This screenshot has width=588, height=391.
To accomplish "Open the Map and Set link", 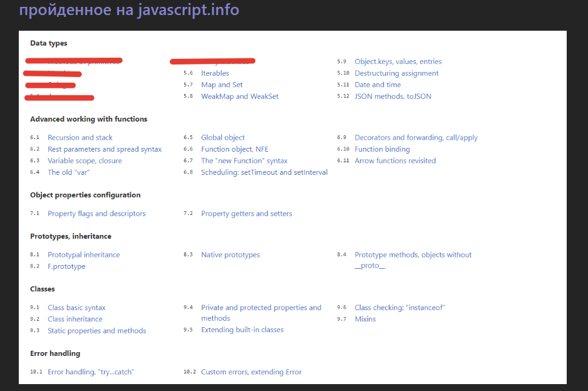I will (222, 85).
